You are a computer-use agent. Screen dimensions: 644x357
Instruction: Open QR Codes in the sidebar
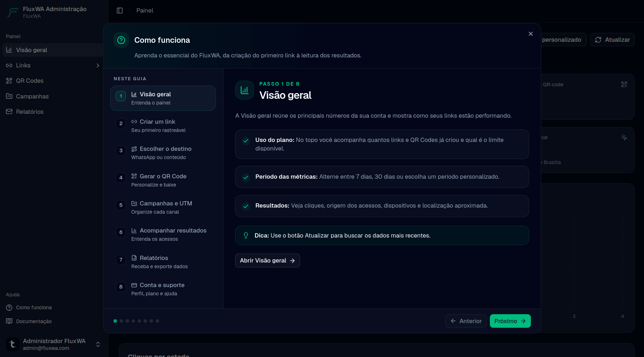click(53, 81)
